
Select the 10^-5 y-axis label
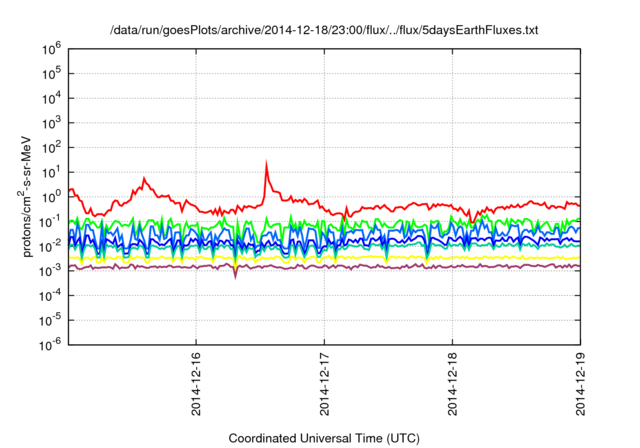click(51, 321)
